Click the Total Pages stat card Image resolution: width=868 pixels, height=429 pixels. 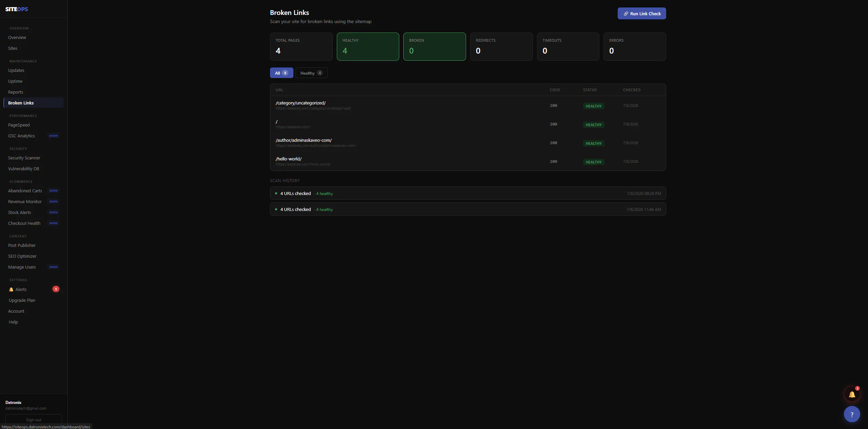301,46
